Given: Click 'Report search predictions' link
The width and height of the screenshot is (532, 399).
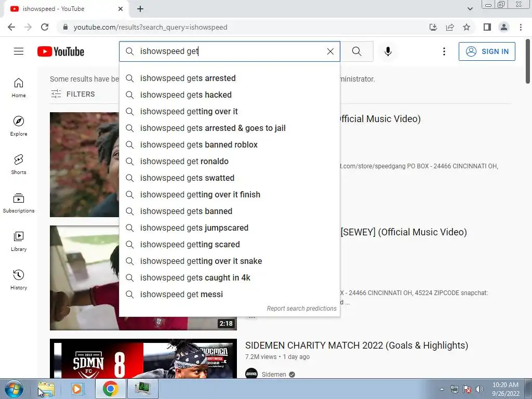Looking at the screenshot, I should tap(301, 309).
